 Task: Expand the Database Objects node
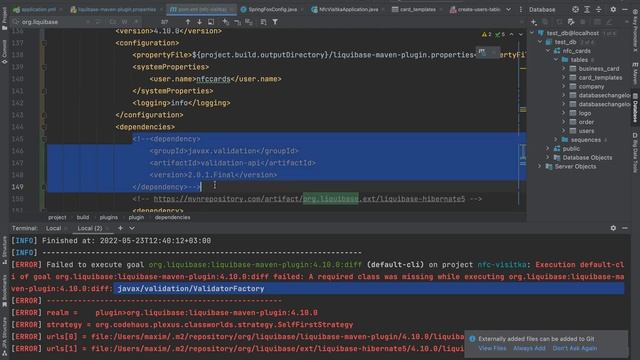pyautogui.click(x=548, y=158)
